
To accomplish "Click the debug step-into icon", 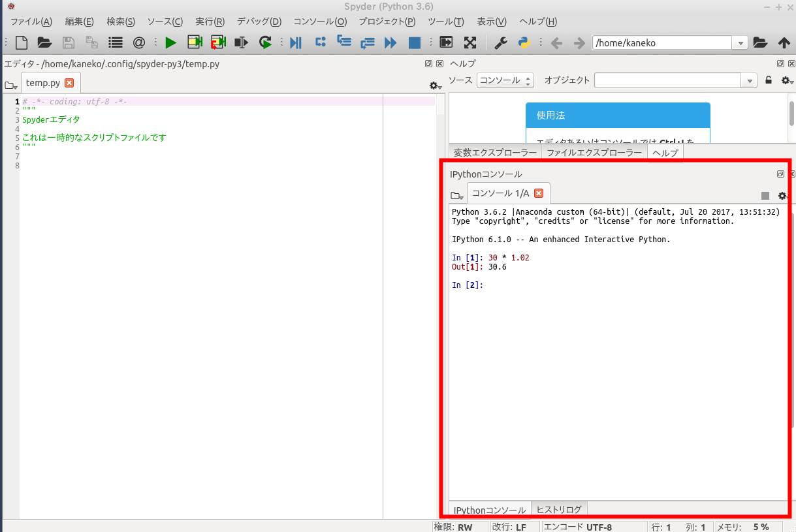I will click(x=343, y=42).
